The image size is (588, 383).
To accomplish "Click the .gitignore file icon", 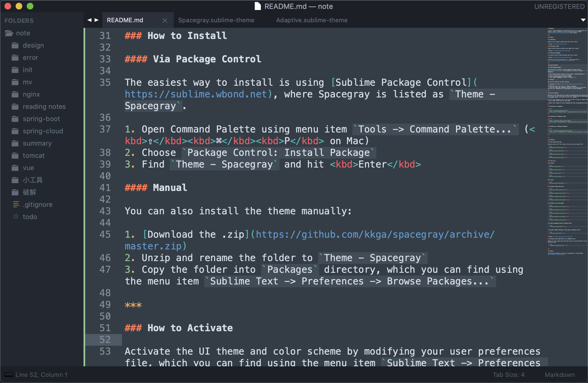I will tap(16, 205).
